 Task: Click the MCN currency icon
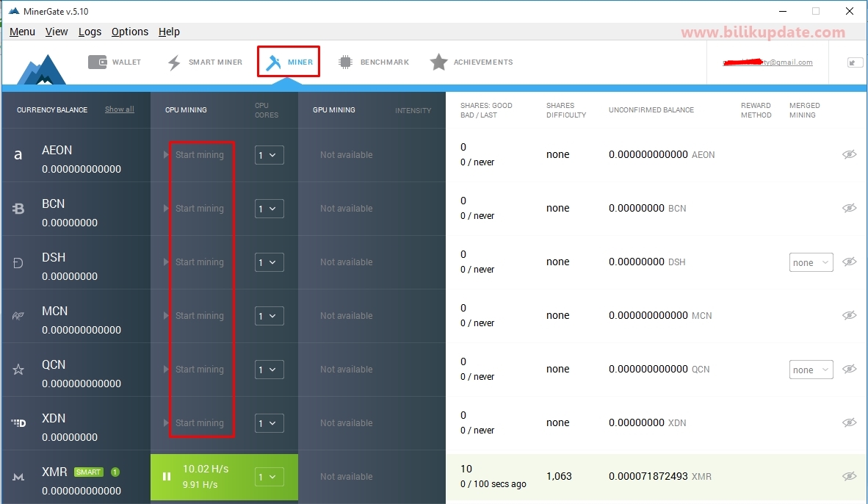(18, 314)
